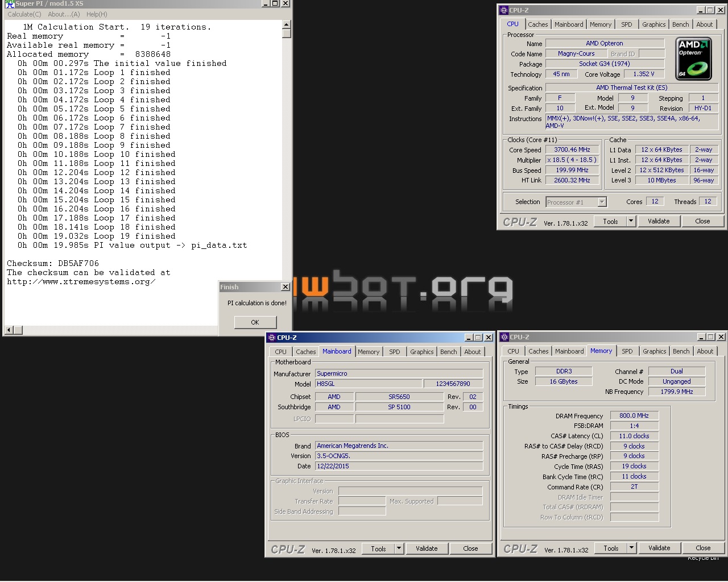728x582 pixels.
Task: Click Validate in the top CPU-Z window
Action: pyautogui.click(x=659, y=221)
